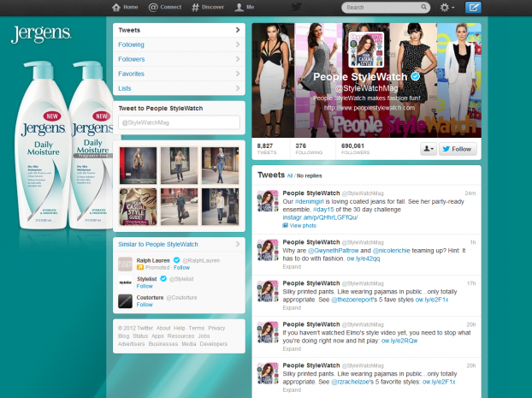Follow People StyleWatch

(458, 149)
